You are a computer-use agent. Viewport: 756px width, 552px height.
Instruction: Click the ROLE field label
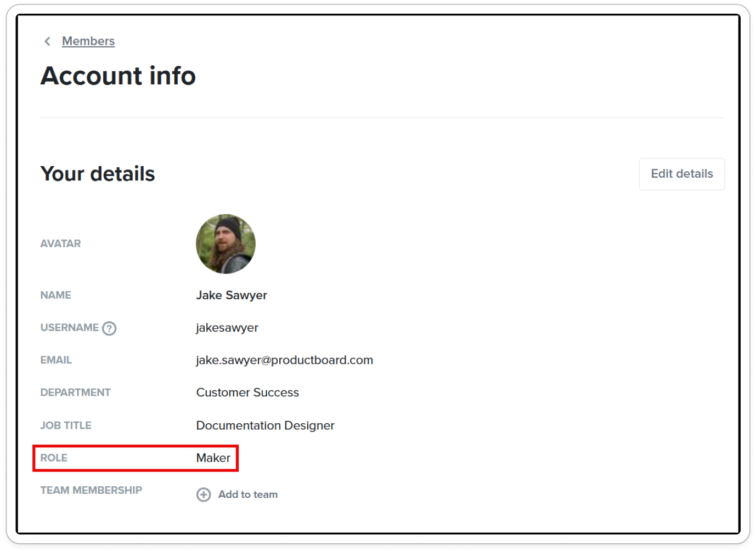tap(54, 458)
